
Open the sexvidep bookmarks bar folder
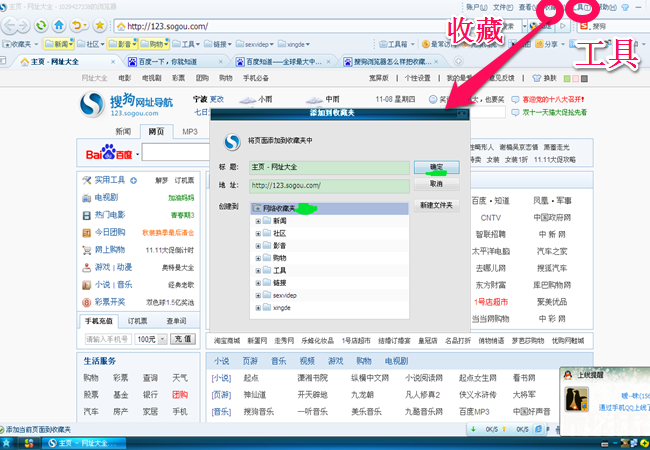[x=255, y=44]
